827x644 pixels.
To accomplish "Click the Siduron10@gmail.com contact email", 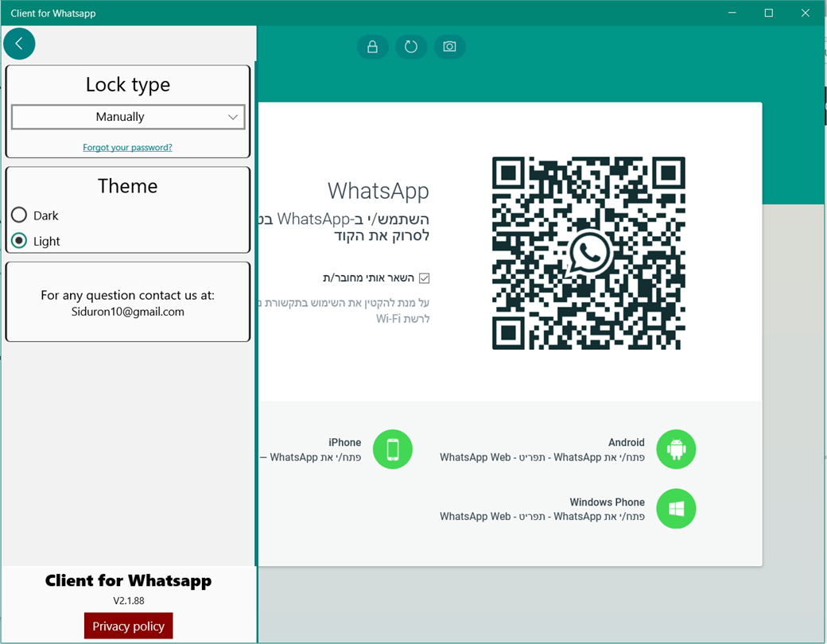I will click(x=128, y=312).
